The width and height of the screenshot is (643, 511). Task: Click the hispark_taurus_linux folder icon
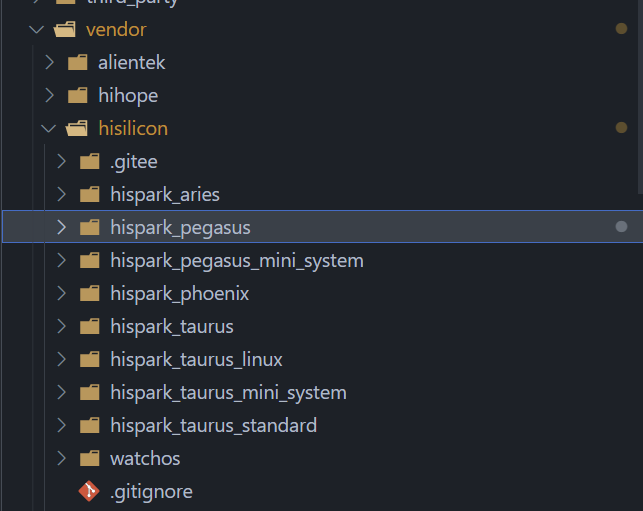[x=89, y=359]
